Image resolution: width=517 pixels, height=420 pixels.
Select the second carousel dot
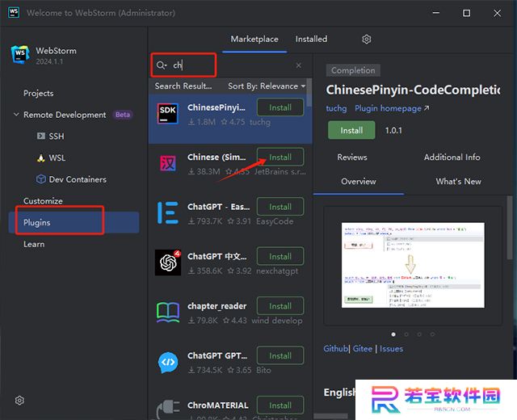click(406, 334)
